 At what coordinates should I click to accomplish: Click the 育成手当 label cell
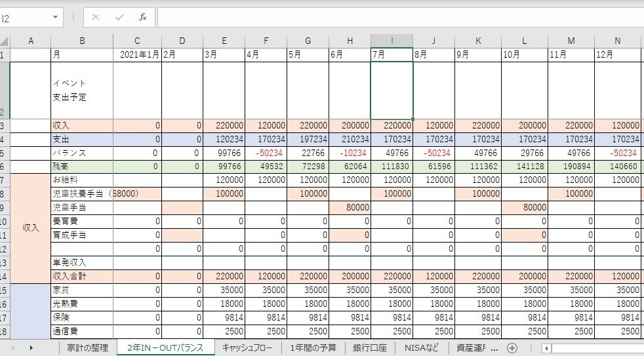pyautogui.click(x=82, y=235)
